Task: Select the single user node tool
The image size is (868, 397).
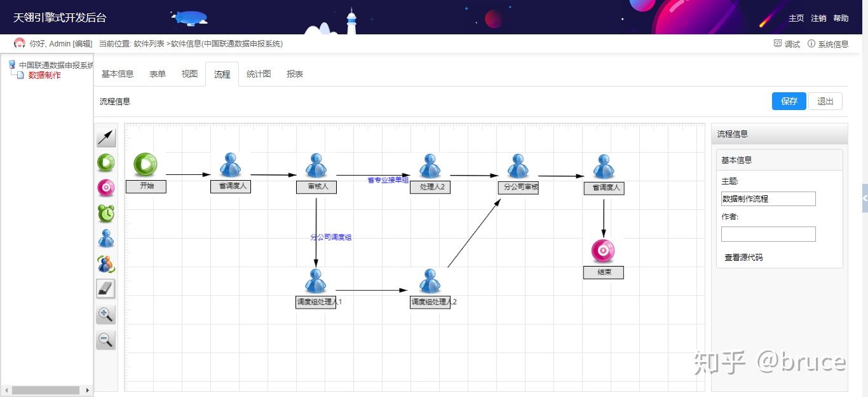Action: 106,239
